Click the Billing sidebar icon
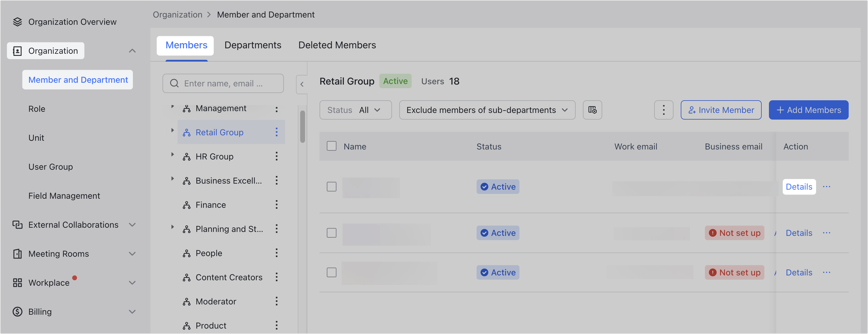Viewport: 868px width, 334px height. pos(18,311)
